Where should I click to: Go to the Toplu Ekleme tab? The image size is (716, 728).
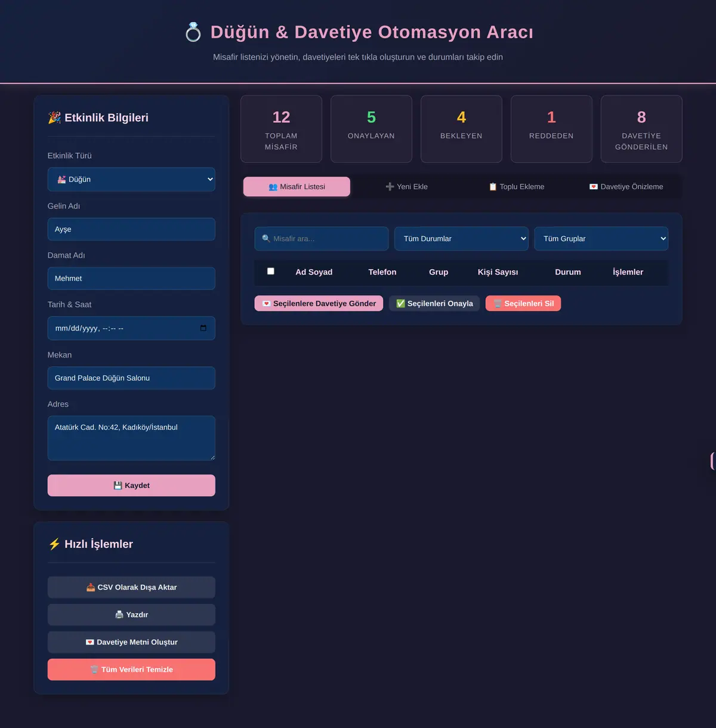pos(516,187)
